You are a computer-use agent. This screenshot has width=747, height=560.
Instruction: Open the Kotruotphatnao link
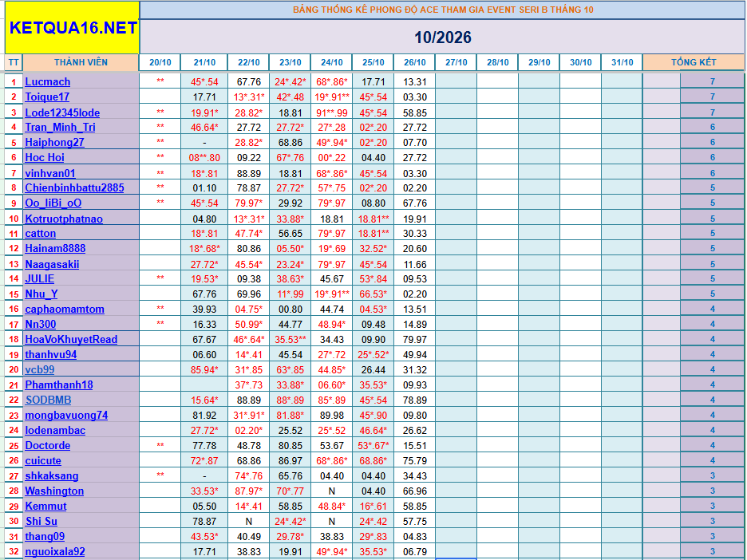click(64, 219)
